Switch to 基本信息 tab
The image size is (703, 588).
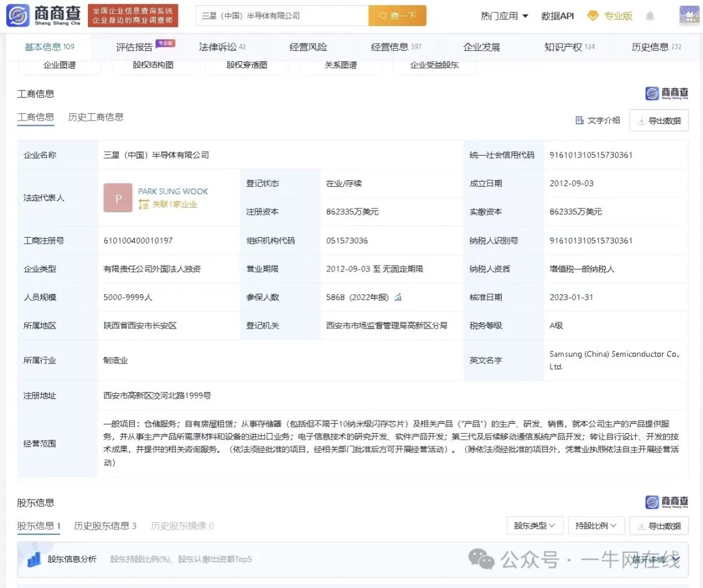coord(49,47)
